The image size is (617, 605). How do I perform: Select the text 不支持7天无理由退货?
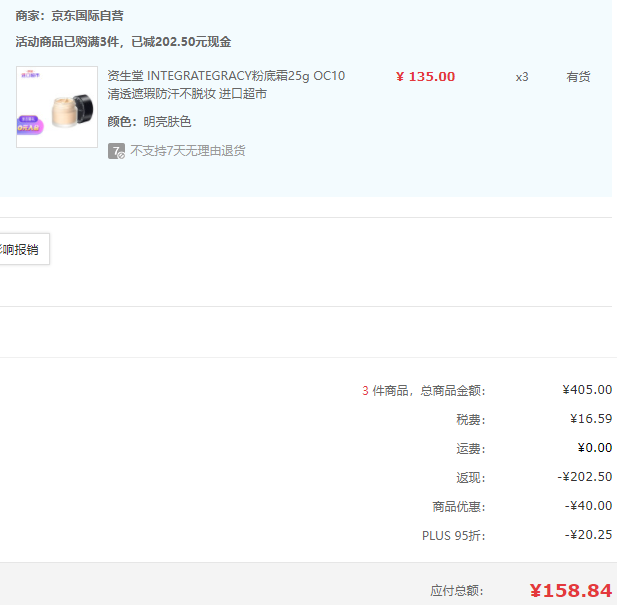coord(188,151)
